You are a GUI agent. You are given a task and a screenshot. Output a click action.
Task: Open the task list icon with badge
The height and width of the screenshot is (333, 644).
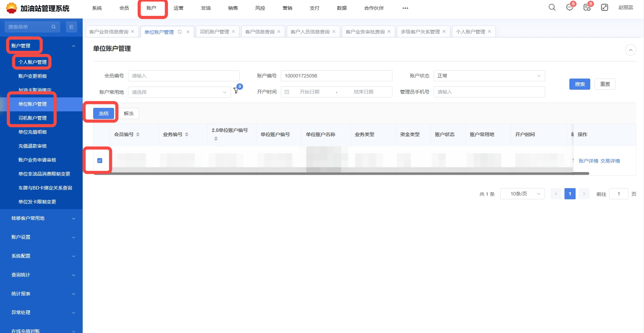587,8
